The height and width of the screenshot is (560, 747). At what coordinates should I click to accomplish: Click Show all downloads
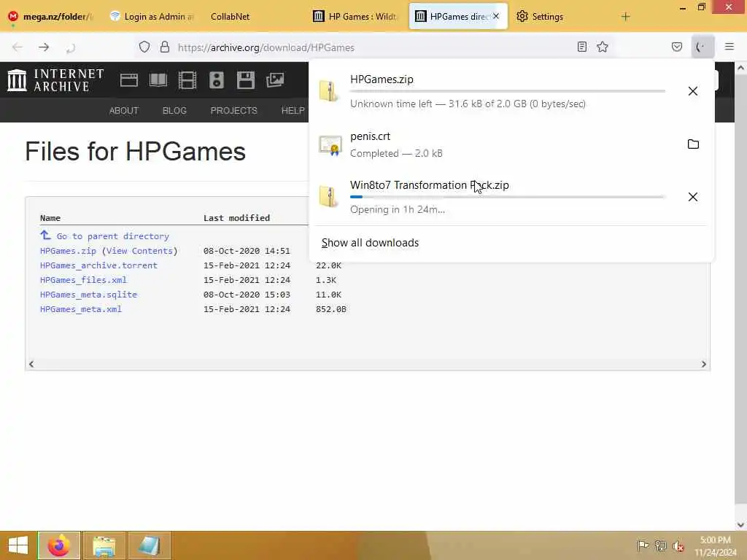tap(370, 243)
